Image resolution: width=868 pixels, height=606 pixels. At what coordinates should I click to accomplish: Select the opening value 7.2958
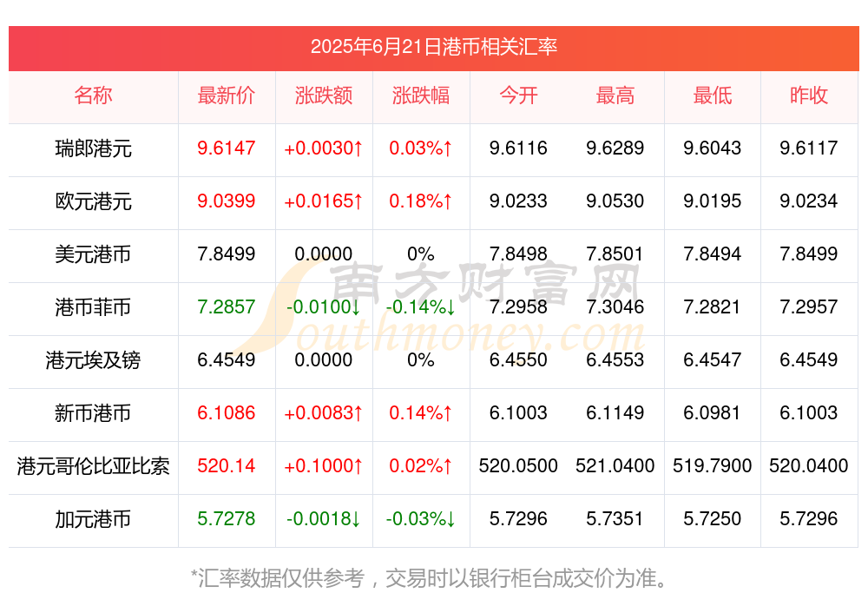coord(518,306)
